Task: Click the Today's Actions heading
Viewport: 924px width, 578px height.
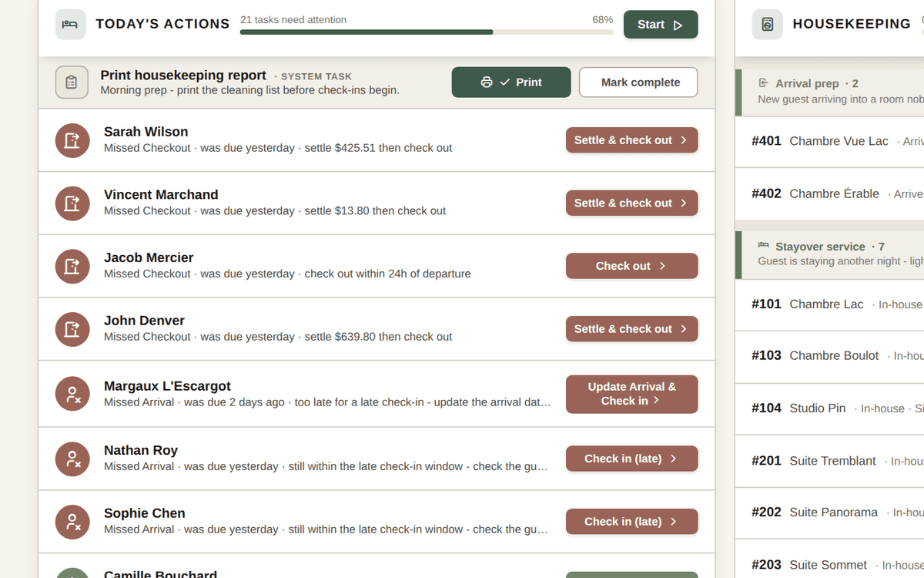Action: pyautogui.click(x=162, y=24)
